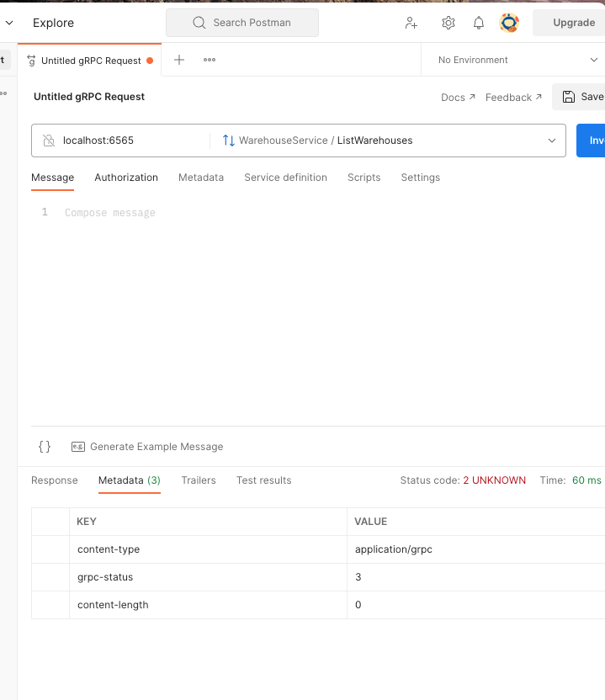Click the content-length key cell

click(208, 605)
